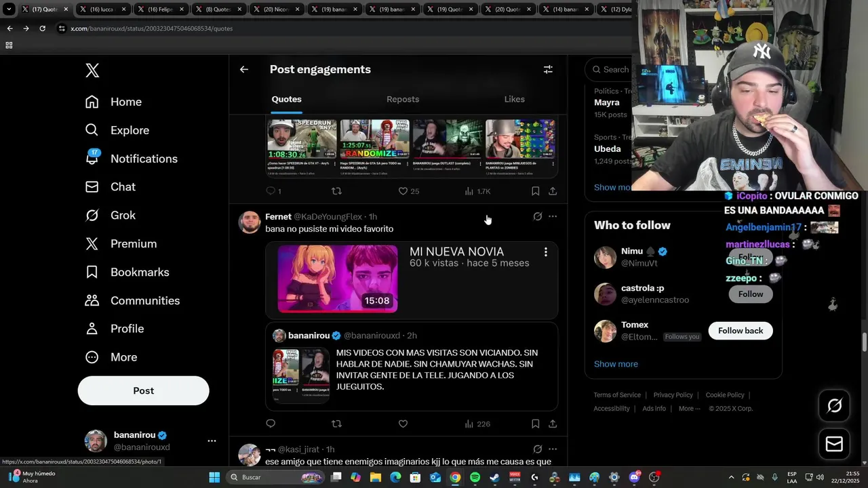Follow back Tomex

[x=741, y=331]
